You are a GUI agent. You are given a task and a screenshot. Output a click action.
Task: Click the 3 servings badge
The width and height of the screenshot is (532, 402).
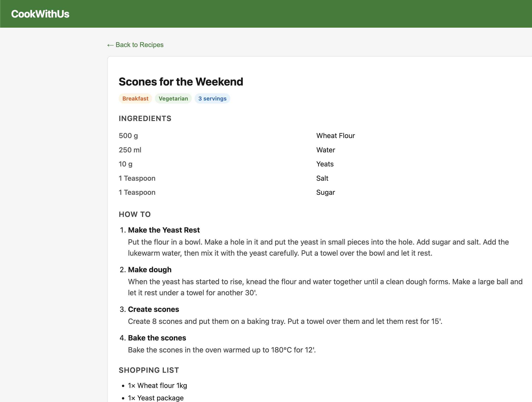[212, 98]
